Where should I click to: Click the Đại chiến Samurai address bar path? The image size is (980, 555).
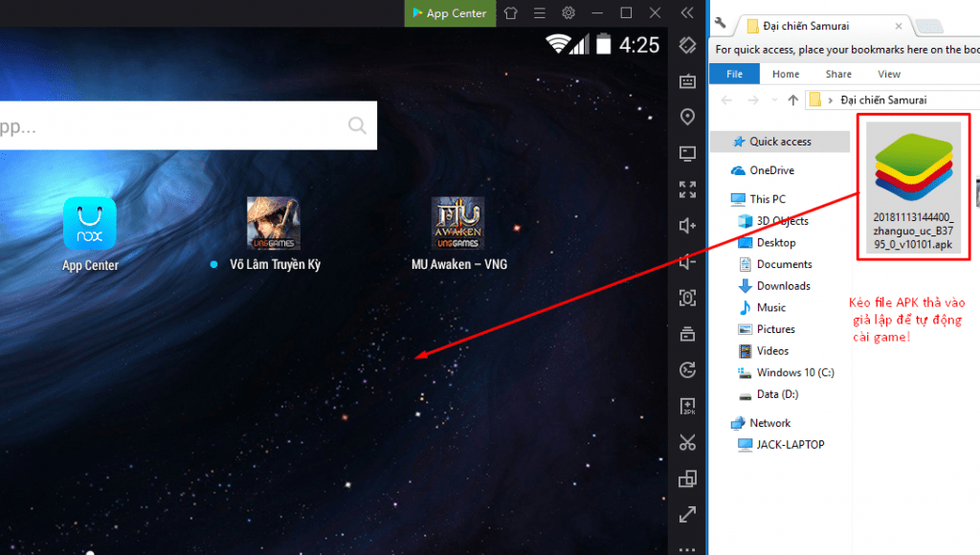click(883, 100)
